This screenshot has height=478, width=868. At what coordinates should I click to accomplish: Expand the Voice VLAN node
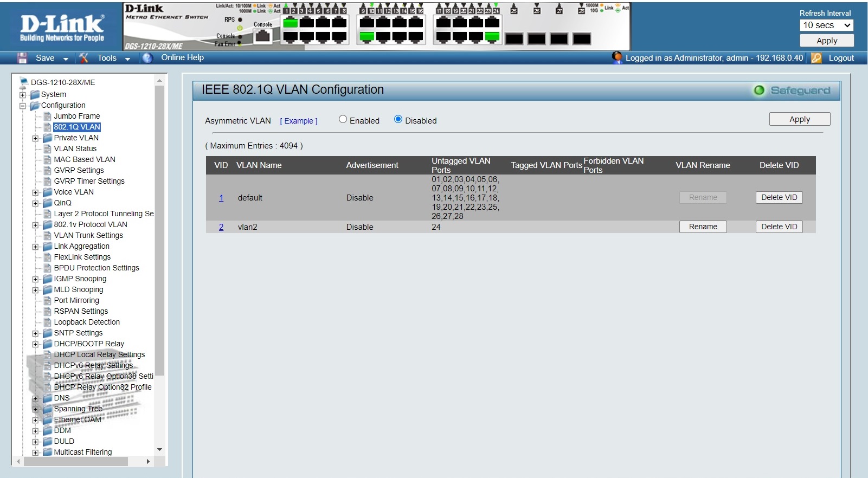pos(35,192)
